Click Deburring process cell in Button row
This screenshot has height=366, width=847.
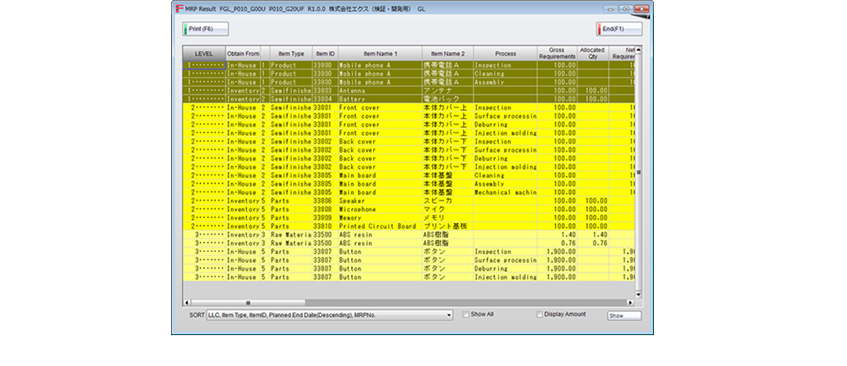point(505,268)
